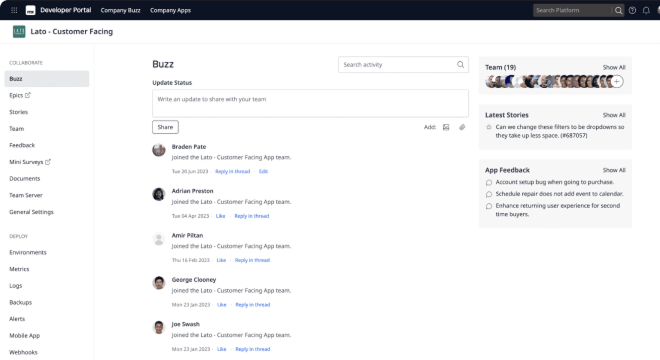Viewport: 660px width, 360px height.
Task: Click the Share button
Action: (x=165, y=127)
